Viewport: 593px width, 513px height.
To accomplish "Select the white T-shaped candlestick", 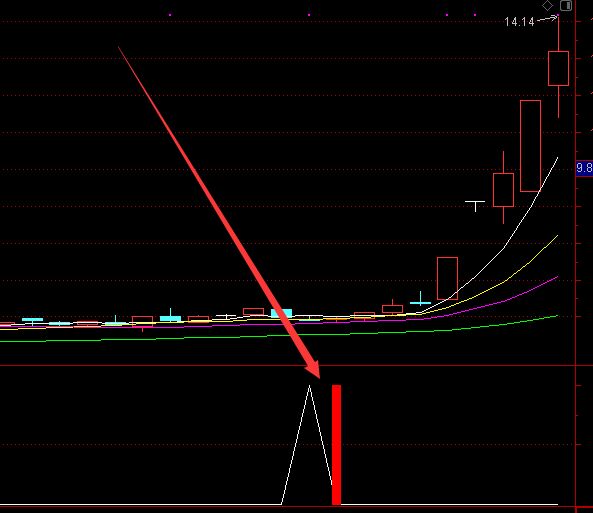I will point(475,206).
